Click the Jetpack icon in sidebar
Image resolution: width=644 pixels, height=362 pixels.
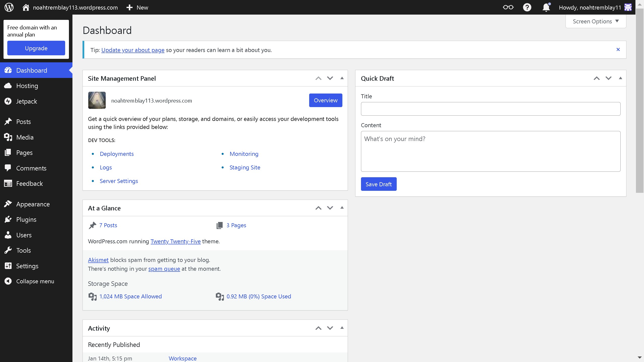[x=8, y=101]
